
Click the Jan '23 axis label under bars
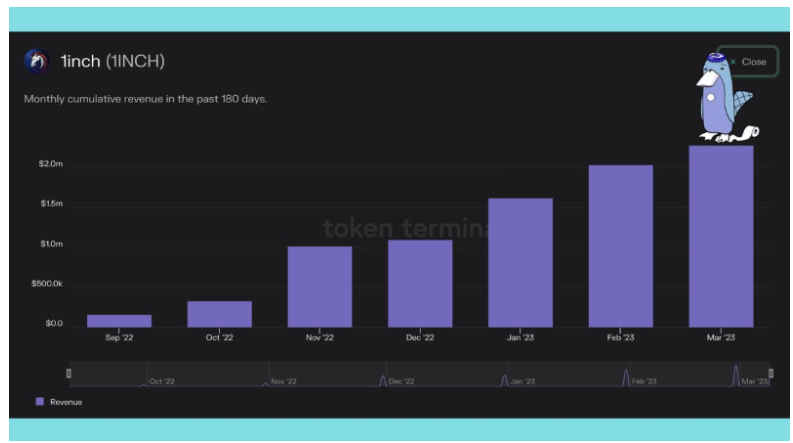click(x=520, y=337)
